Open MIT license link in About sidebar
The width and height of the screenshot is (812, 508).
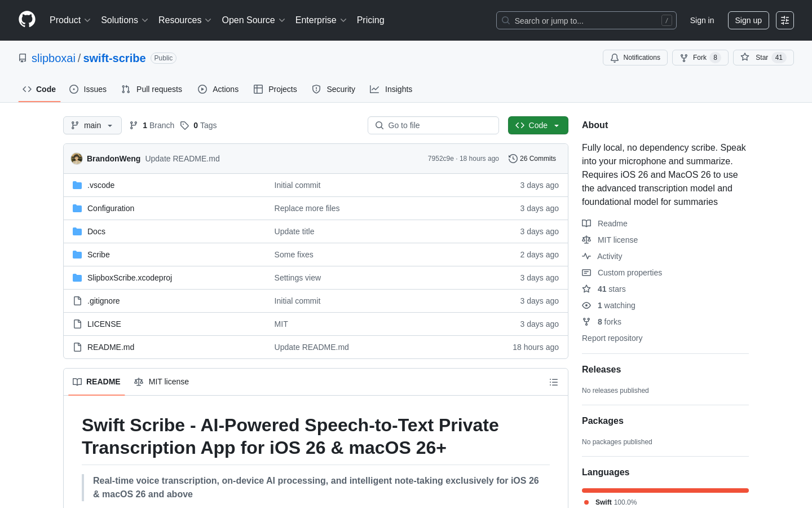(610, 240)
